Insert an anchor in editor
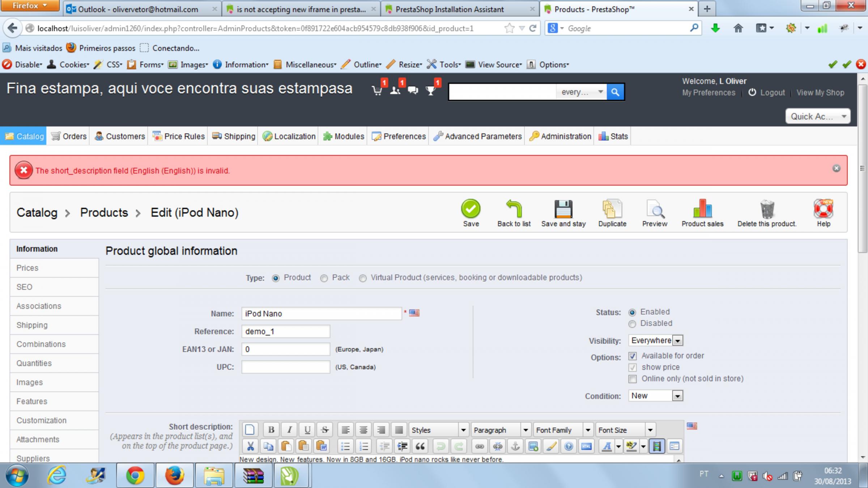 tap(515, 446)
